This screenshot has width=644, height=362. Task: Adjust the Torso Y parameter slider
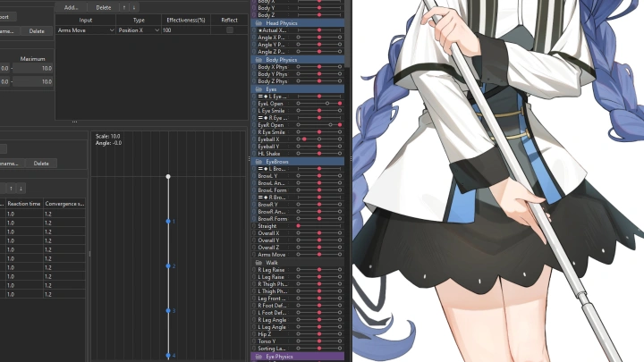point(319,341)
